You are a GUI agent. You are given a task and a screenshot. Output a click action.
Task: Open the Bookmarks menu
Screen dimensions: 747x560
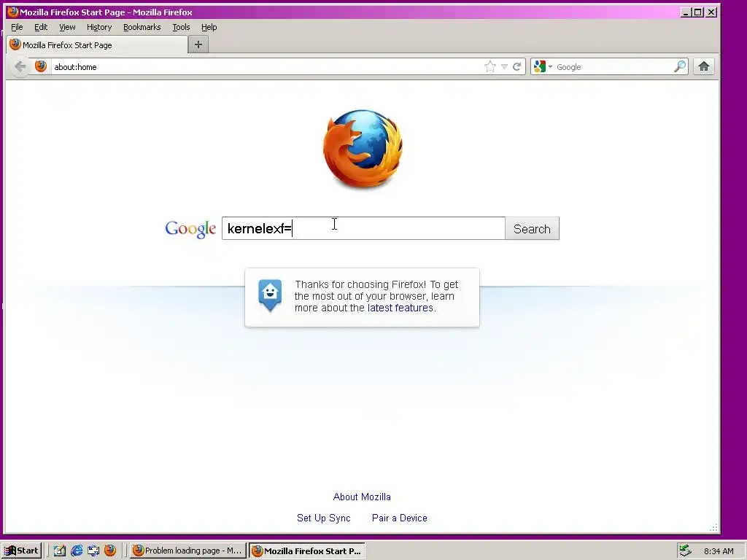[x=142, y=27]
